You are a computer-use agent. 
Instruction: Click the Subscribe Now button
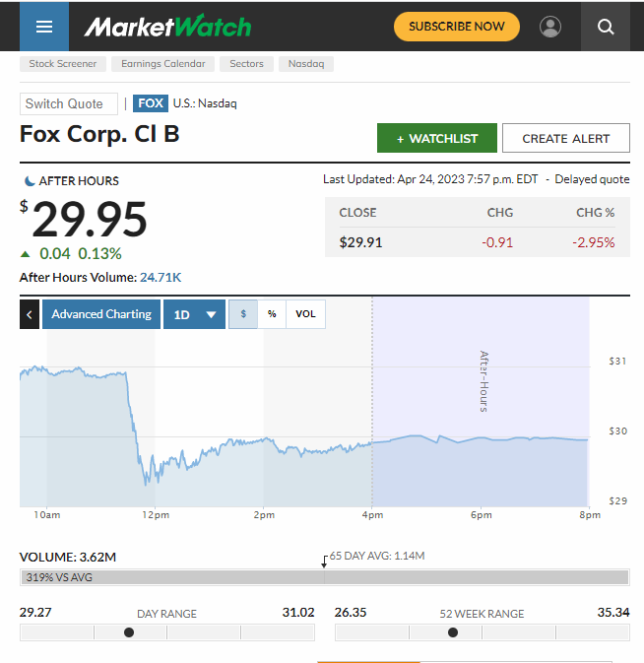click(x=456, y=27)
